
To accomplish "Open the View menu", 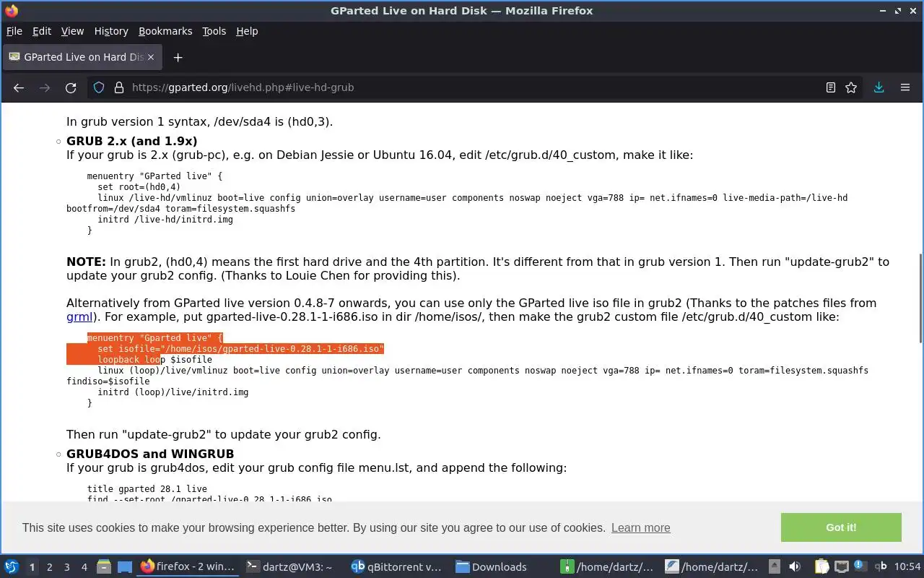I will pos(72,31).
